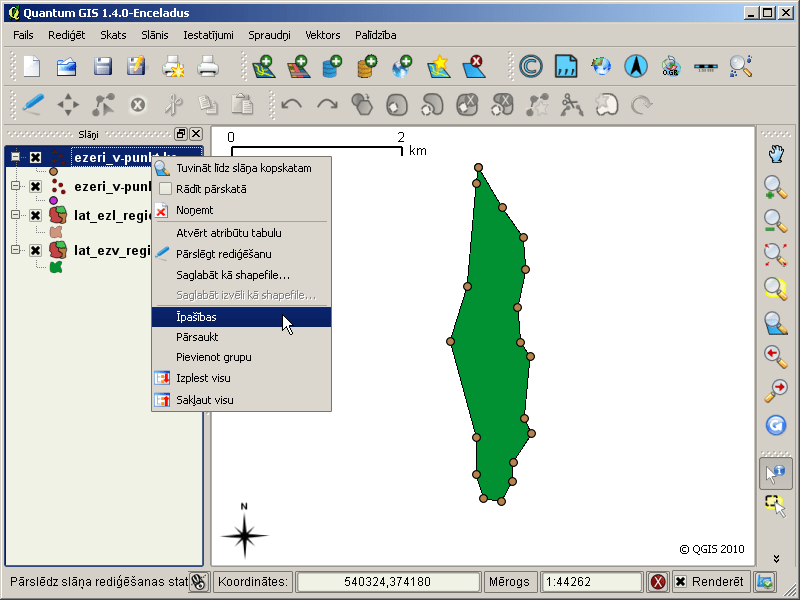Toggle visibility of second ezeri_v-punkt layer
The image size is (800, 600).
click(x=35, y=186)
